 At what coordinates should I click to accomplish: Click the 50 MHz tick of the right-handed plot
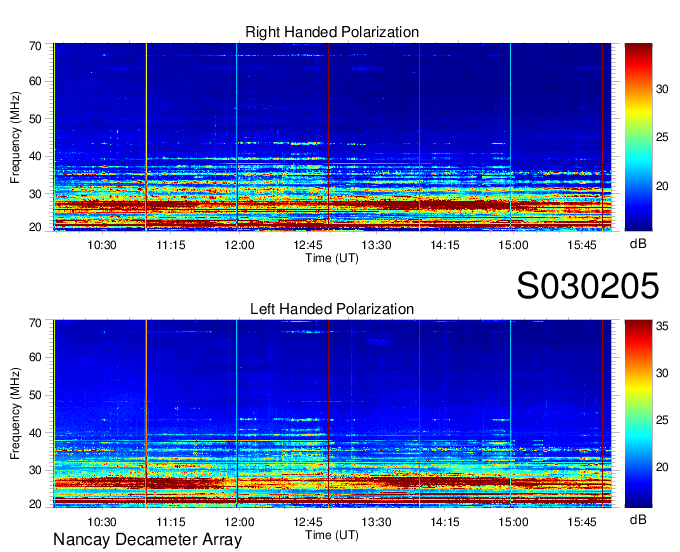coord(35,119)
